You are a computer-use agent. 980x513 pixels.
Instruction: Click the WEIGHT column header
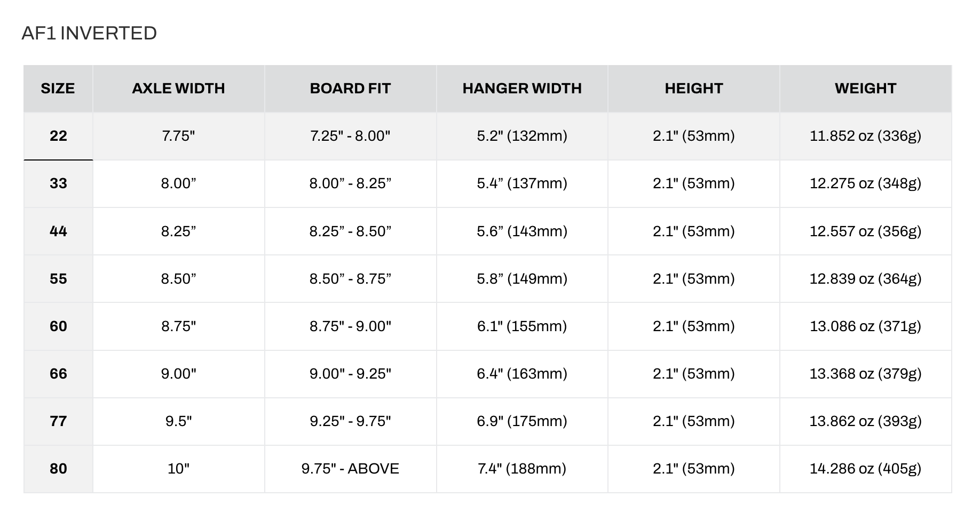866,89
